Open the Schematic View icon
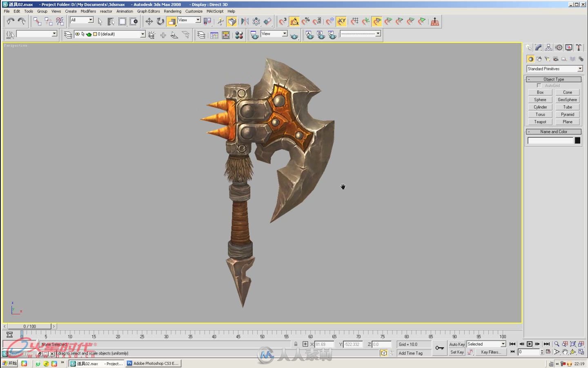This screenshot has height=368, width=588. click(x=226, y=35)
